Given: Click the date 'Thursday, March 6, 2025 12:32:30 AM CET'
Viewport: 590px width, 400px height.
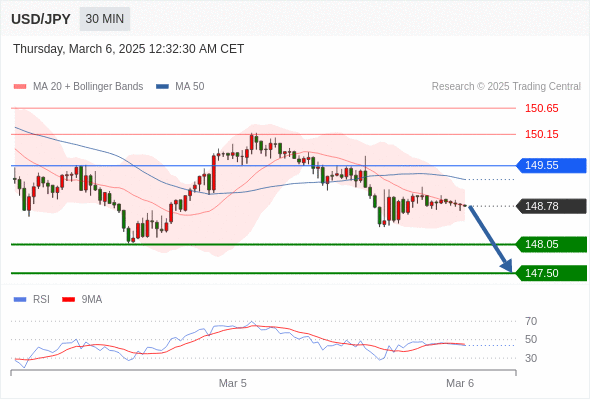Looking at the screenshot, I should [128, 49].
